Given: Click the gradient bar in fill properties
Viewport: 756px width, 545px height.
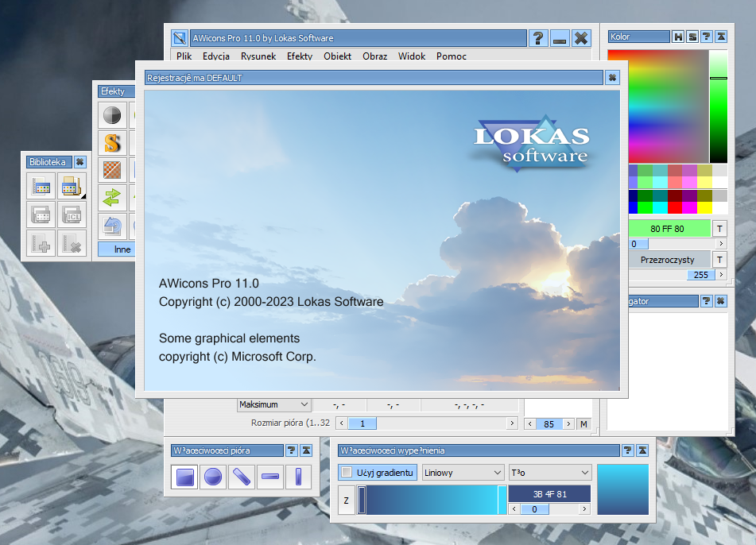Looking at the screenshot, I should click(432, 500).
